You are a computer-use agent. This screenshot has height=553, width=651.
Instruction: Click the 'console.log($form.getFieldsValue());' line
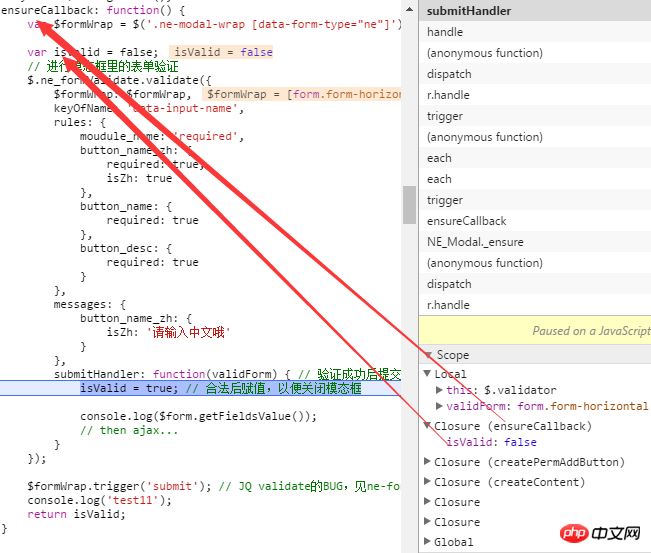(x=198, y=416)
